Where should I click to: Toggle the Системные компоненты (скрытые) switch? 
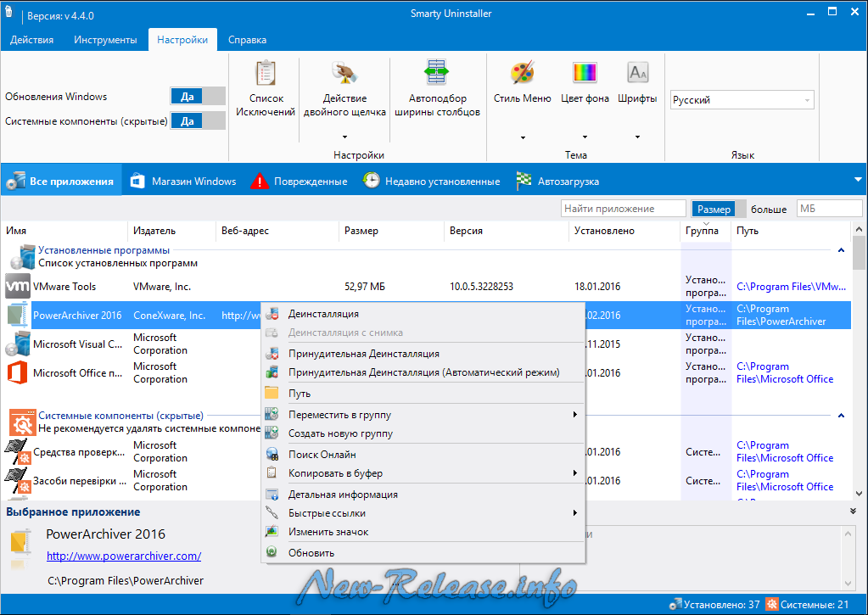click(198, 120)
